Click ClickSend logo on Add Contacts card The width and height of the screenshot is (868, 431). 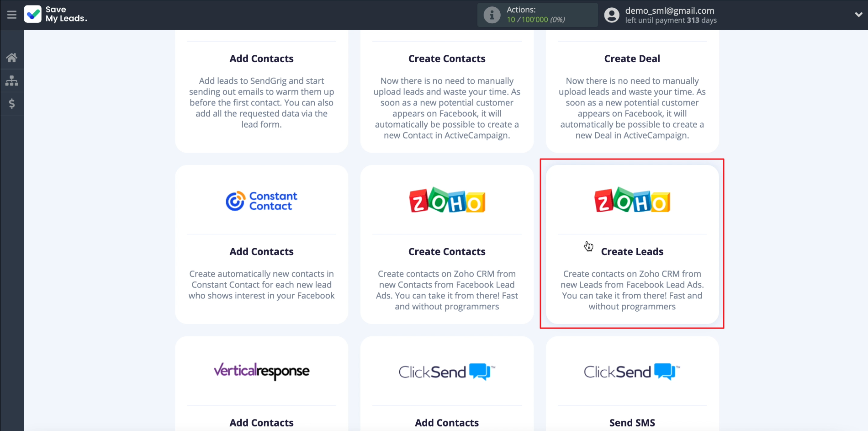tap(447, 372)
